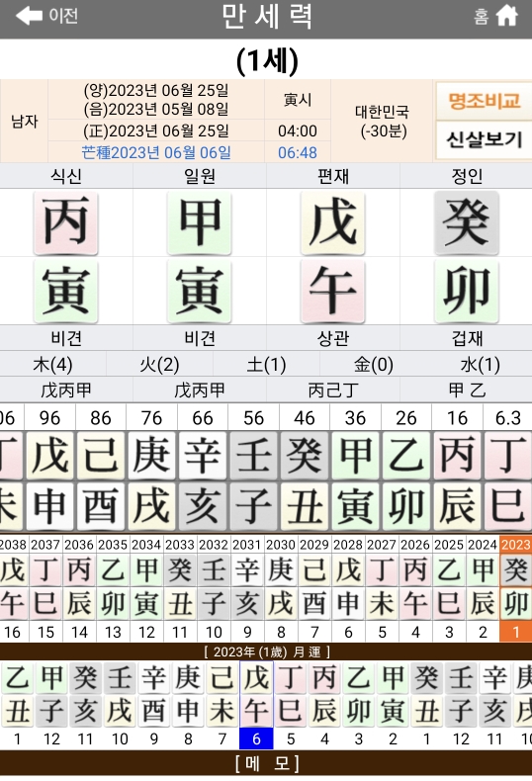
Task: Select the 2034 year column 甲寅
Action: (x=146, y=589)
